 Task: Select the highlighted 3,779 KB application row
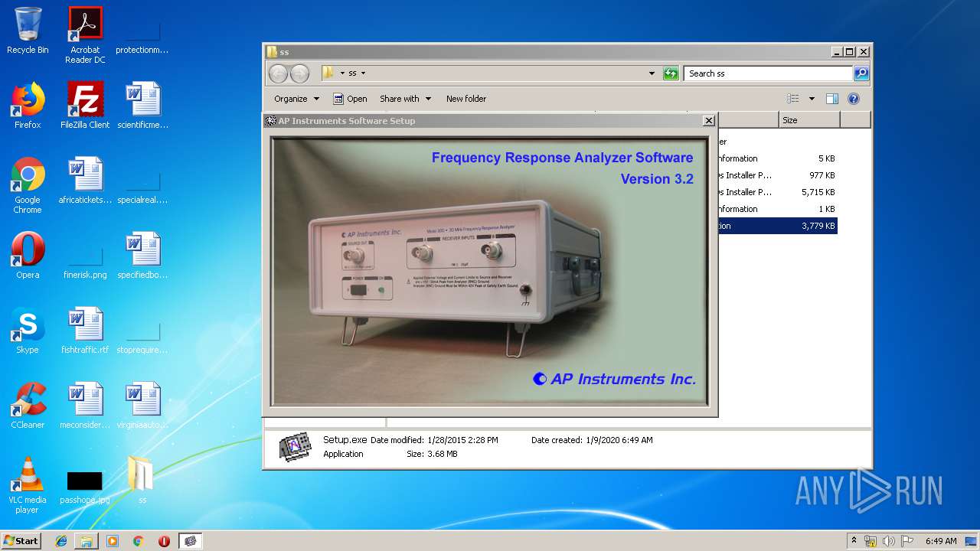[777, 226]
